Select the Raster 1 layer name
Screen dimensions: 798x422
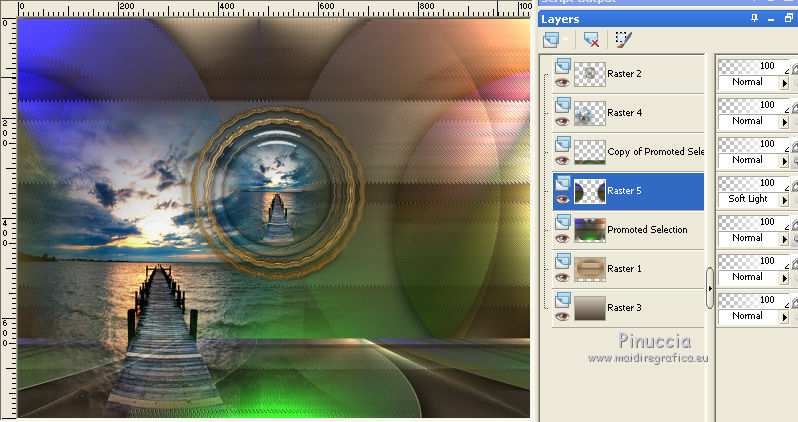tap(624, 269)
